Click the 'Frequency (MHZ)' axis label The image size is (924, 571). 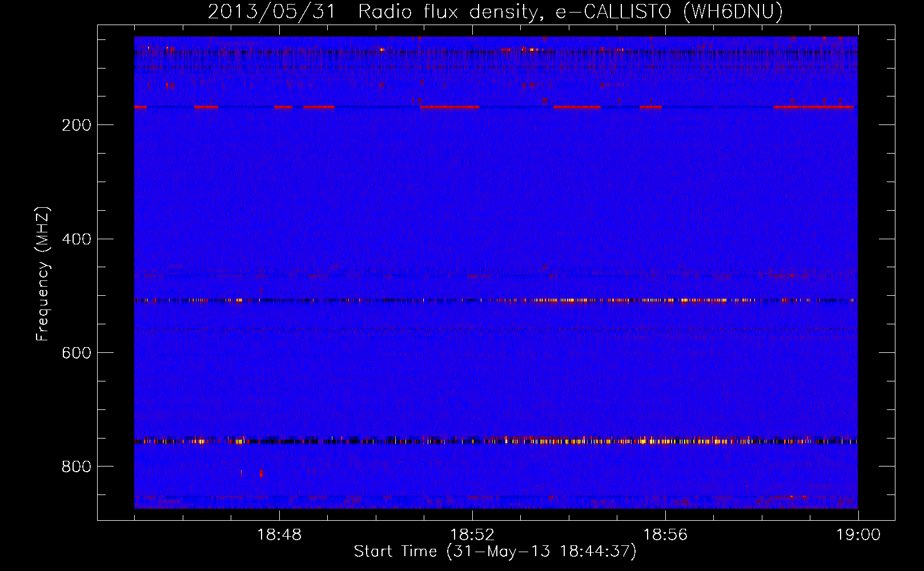(42, 274)
